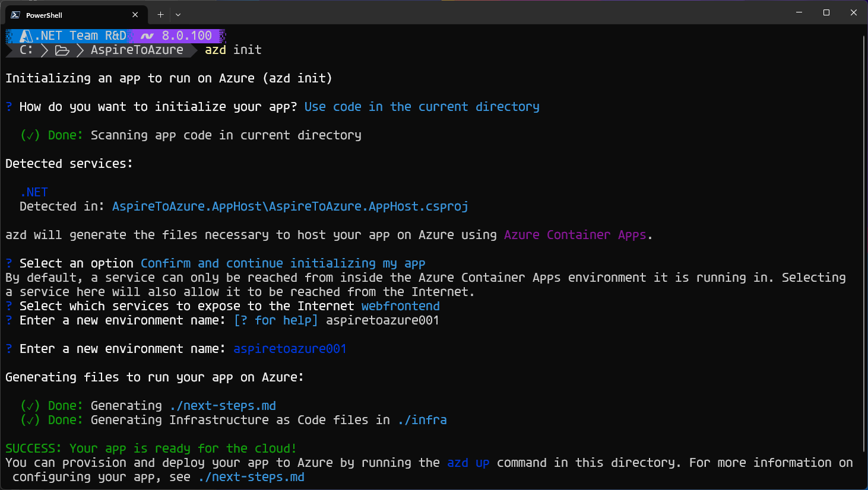Open a new terminal tab
Viewport: 868px width, 490px height.
point(160,15)
